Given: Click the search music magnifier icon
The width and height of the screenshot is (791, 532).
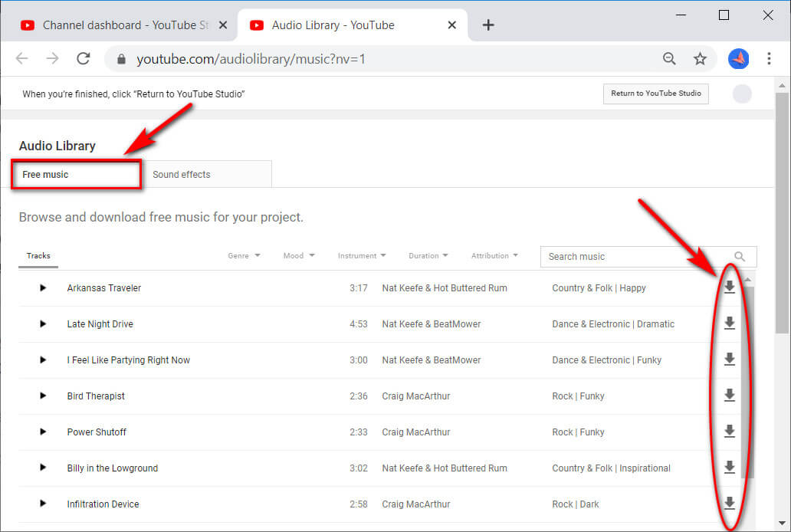Looking at the screenshot, I should pos(739,256).
